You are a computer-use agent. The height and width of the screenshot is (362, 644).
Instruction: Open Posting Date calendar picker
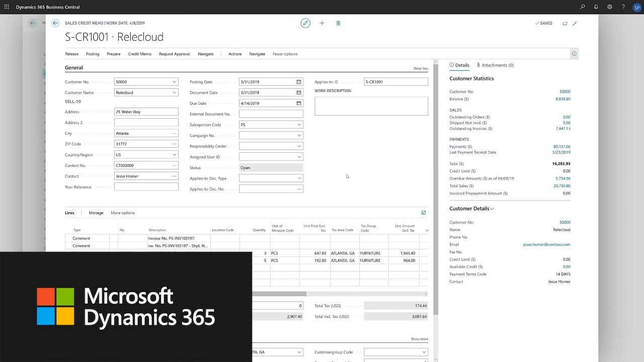pos(299,82)
